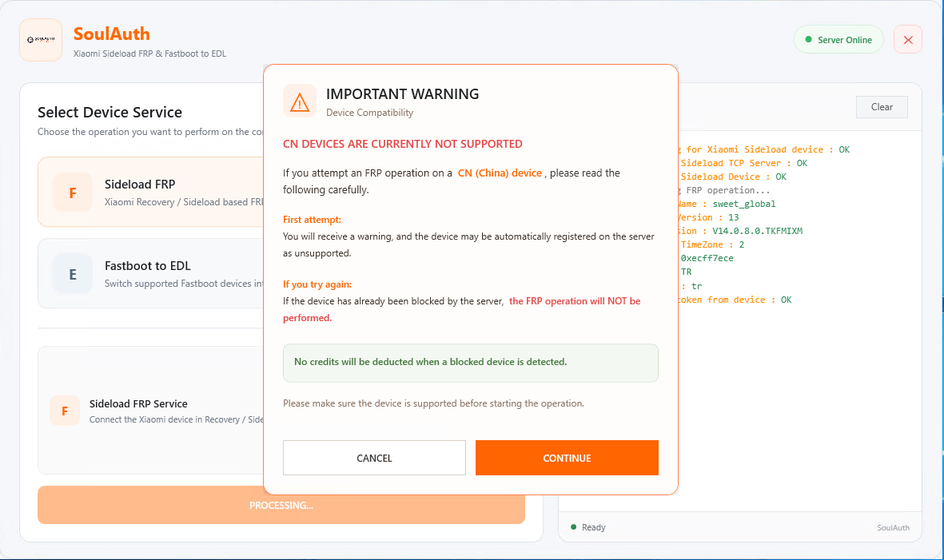Click the Sideload FRP Service 'F' icon
The width and height of the screenshot is (944, 560).
pos(65,411)
